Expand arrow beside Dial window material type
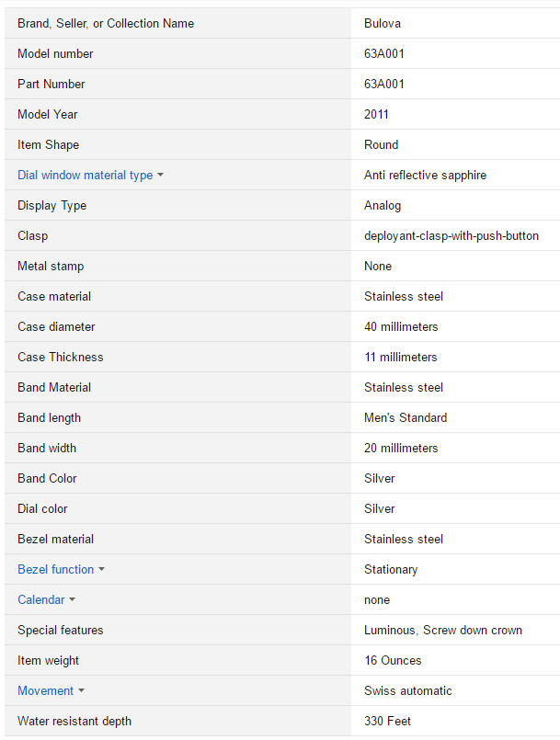This screenshot has width=560, height=740. pos(161,176)
